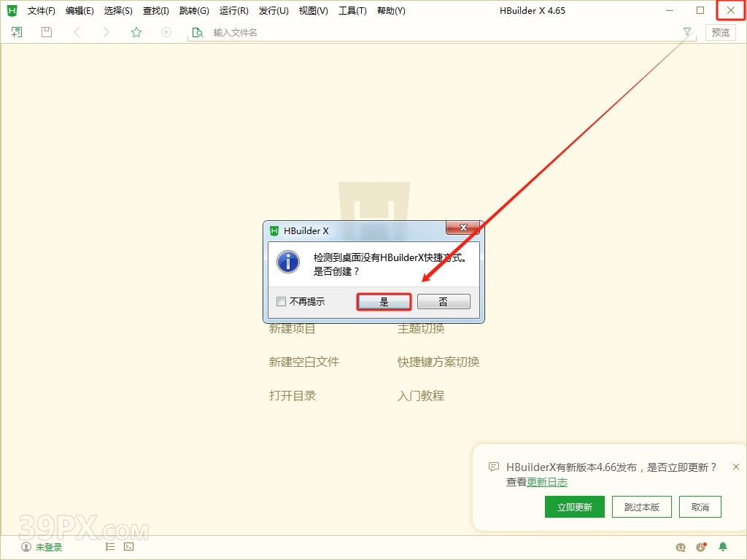Open the 发行(U) menu
Screen dimensions: 747x560
point(274,11)
